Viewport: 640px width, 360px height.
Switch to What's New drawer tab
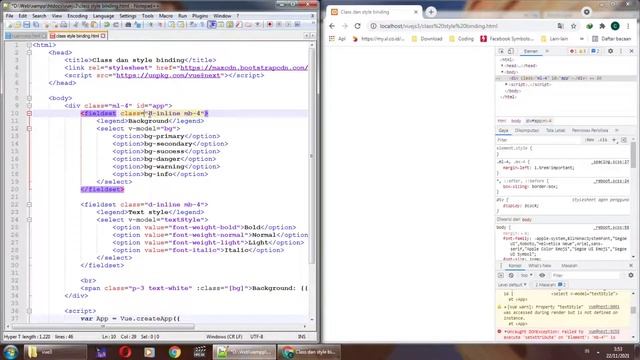coord(540,266)
